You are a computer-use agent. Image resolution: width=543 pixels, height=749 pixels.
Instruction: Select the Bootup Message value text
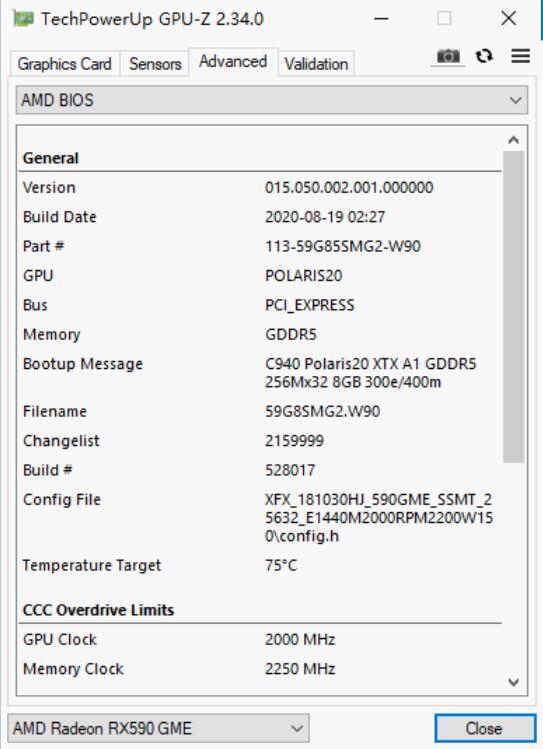pyautogui.click(x=371, y=373)
